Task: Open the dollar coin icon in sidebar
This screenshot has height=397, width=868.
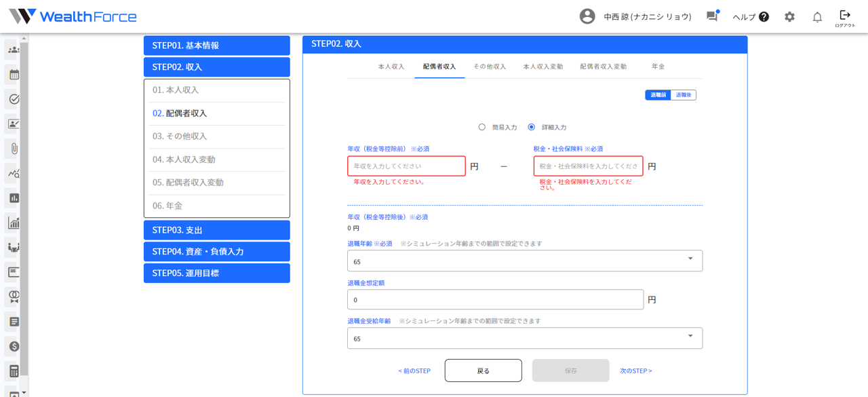Action: click(x=13, y=346)
